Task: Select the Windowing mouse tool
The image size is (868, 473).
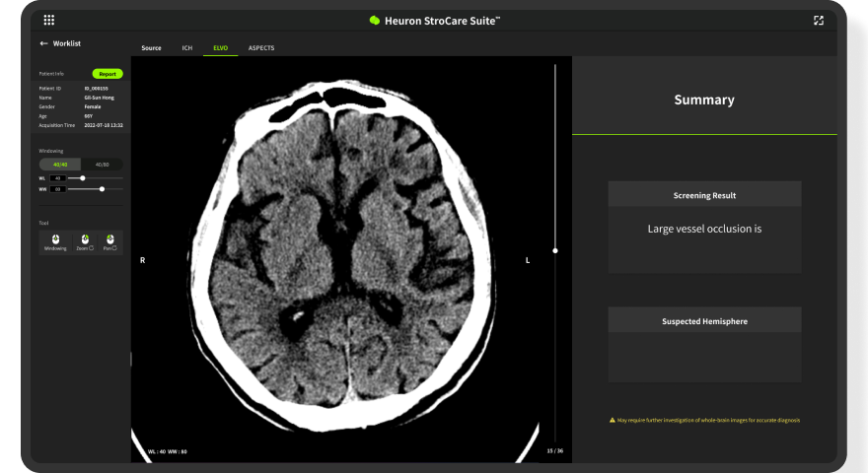Action: click(55, 241)
